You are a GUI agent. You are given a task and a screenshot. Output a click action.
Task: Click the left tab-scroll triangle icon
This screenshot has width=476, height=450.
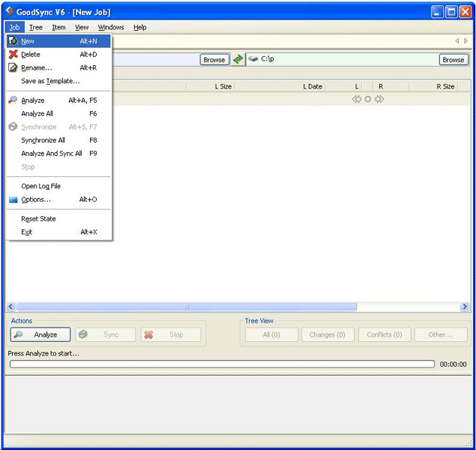(457, 41)
